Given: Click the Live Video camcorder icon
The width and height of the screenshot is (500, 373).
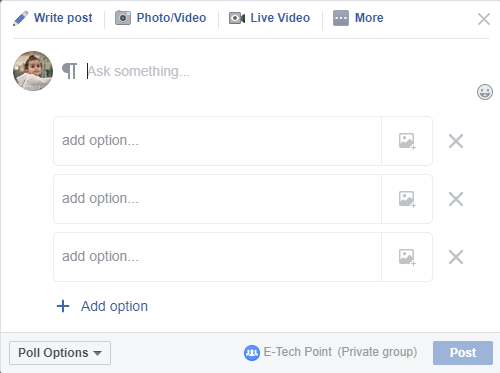Looking at the screenshot, I should point(237,18).
